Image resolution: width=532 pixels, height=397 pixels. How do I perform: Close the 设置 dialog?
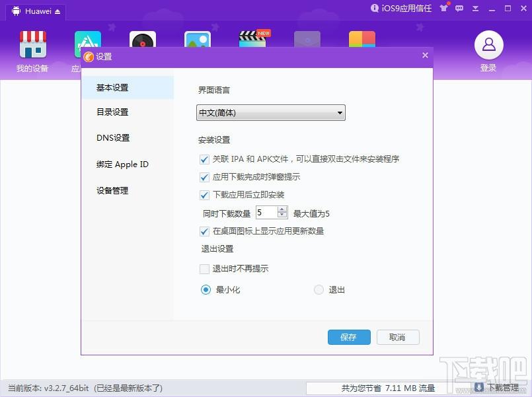(x=425, y=55)
